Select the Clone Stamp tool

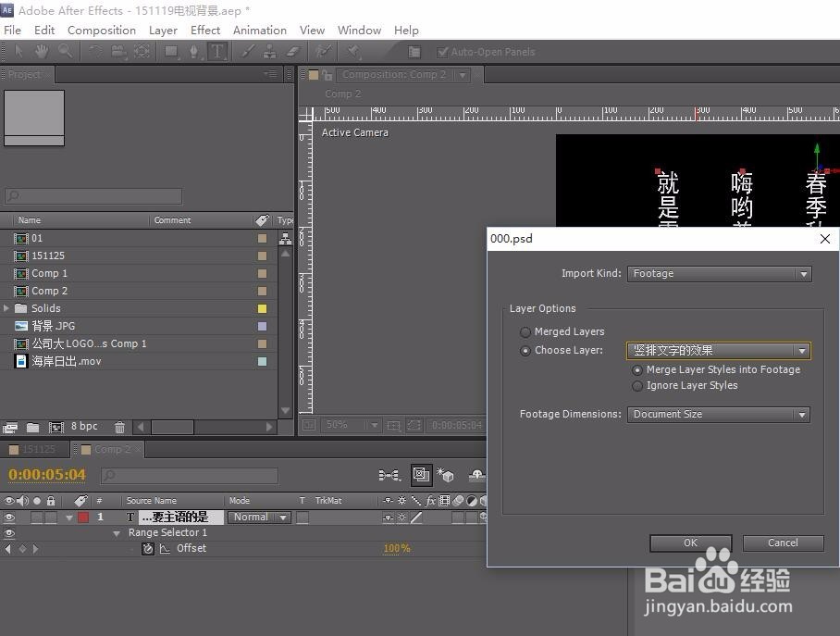coord(269,52)
